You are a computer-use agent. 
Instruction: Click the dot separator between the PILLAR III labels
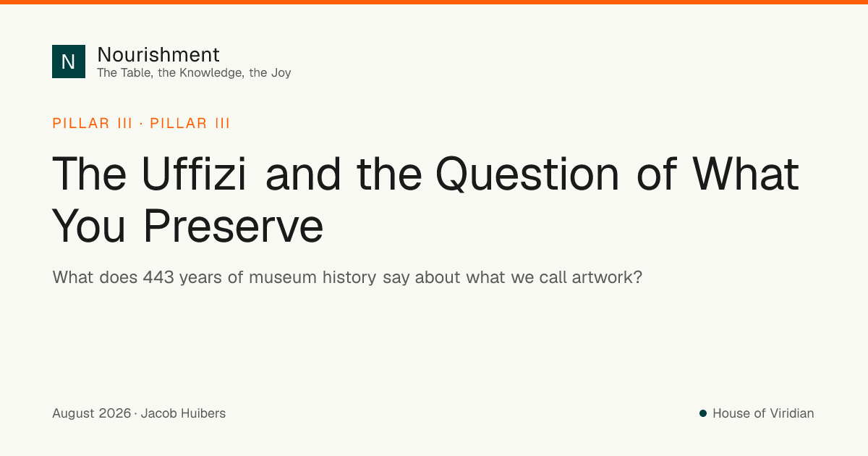click(141, 123)
